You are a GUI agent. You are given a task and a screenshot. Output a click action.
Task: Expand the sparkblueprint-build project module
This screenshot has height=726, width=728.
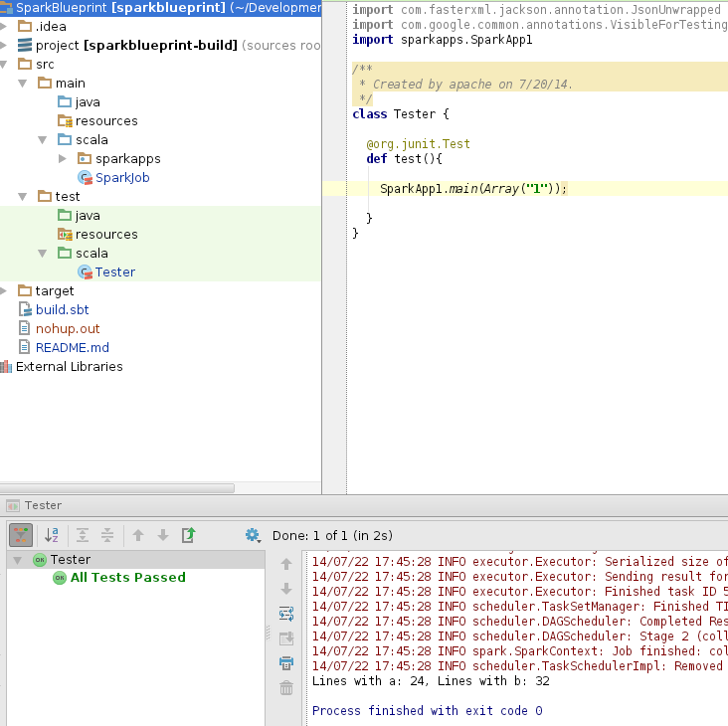click(x=4, y=45)
